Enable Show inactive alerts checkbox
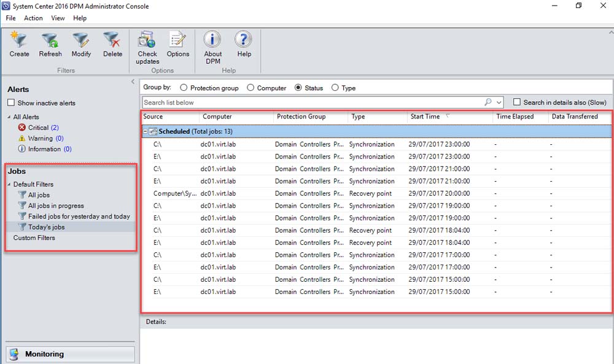The width and height of the screenshot is (614, 364). [11, 103]
